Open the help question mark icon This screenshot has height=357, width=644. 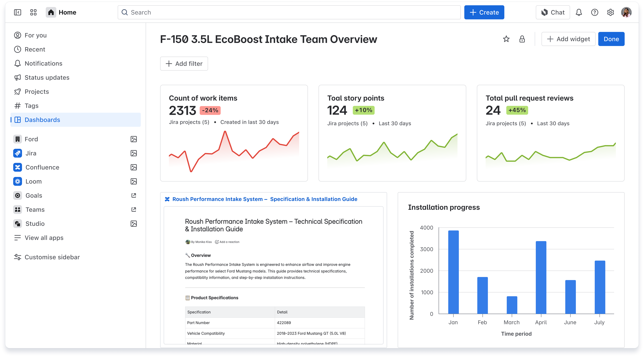pos(595,12)
